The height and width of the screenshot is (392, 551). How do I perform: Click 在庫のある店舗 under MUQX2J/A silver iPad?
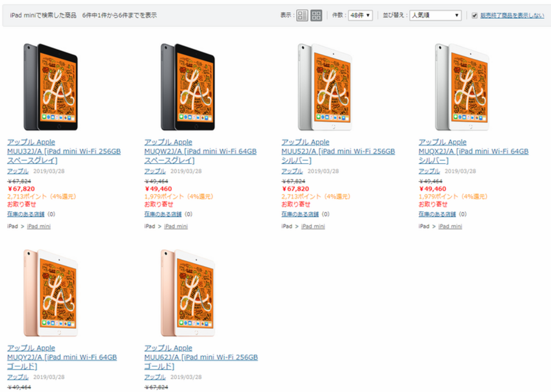click(437, 214)
